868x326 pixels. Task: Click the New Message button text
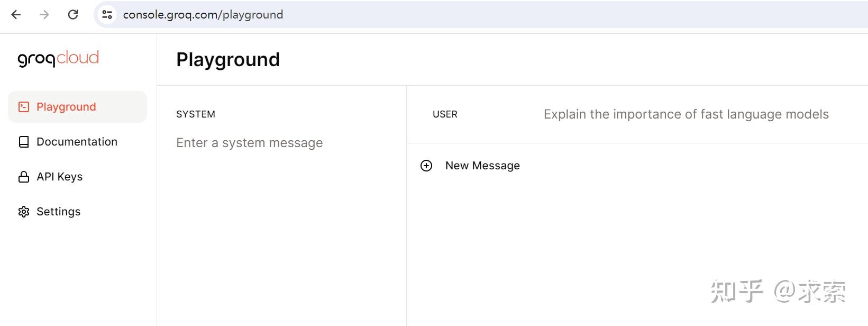pyautogui.click(x=482, y=166)
